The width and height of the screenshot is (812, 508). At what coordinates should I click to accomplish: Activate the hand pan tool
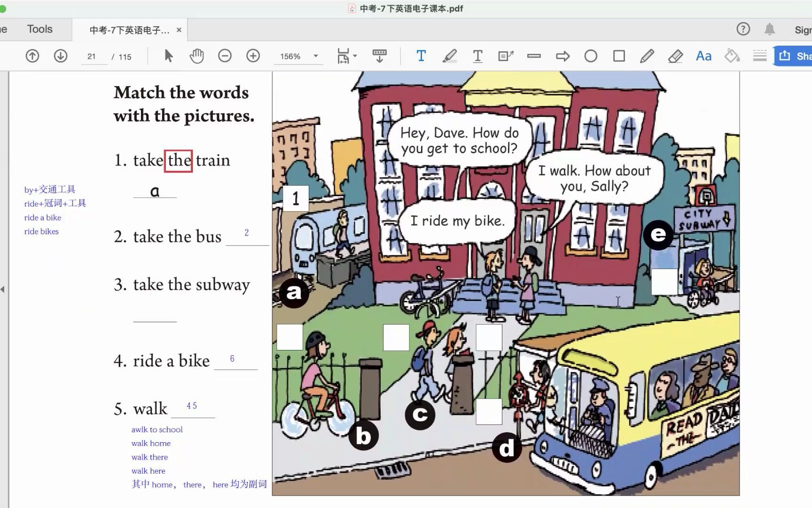click(x=196, y=56)
